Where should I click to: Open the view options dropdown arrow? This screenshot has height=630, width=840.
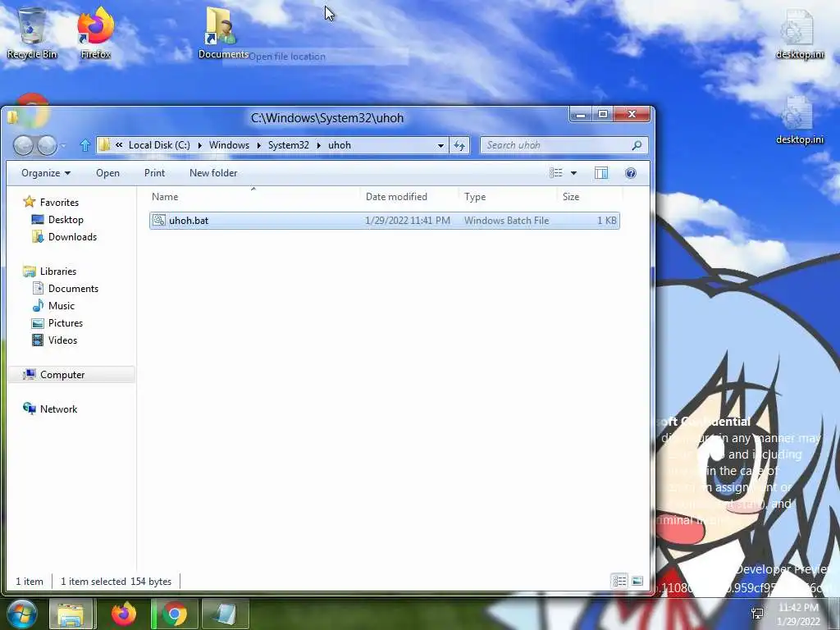click(x=573, y=172)
